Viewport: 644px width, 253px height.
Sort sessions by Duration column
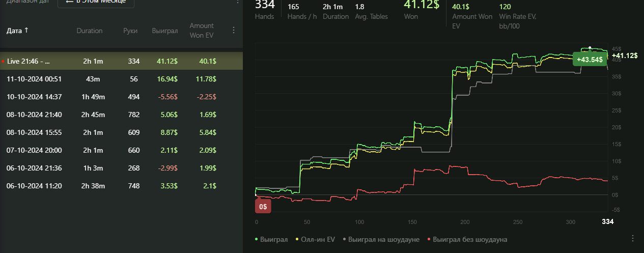[90, 31]
